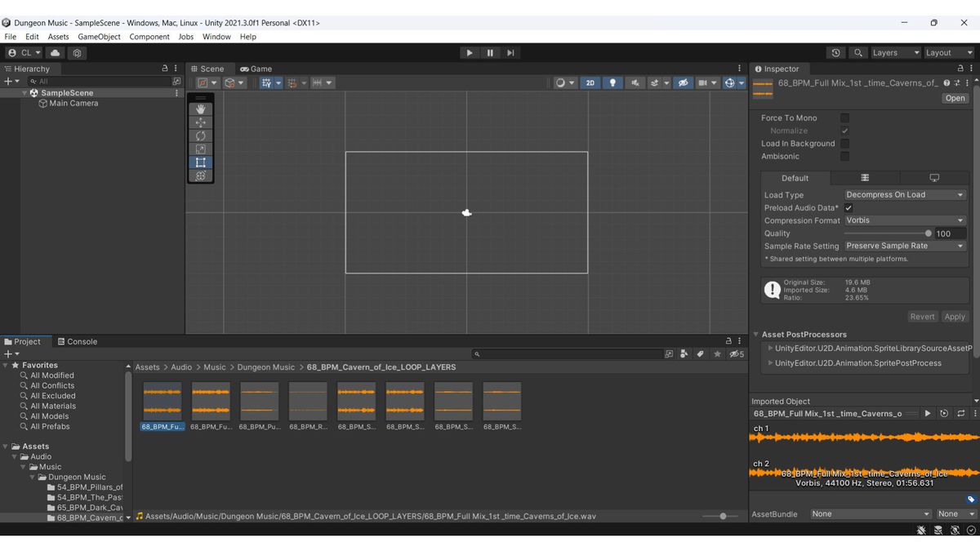
Task: Select the Move tool in Scene overlay
Action: [x=201, y=122]
